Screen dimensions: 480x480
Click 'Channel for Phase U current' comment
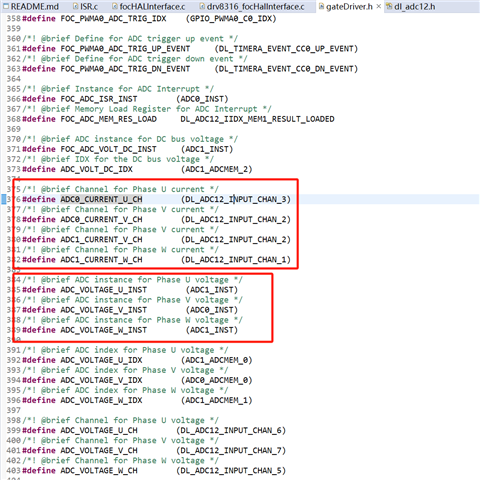click(x=121, y=189)
